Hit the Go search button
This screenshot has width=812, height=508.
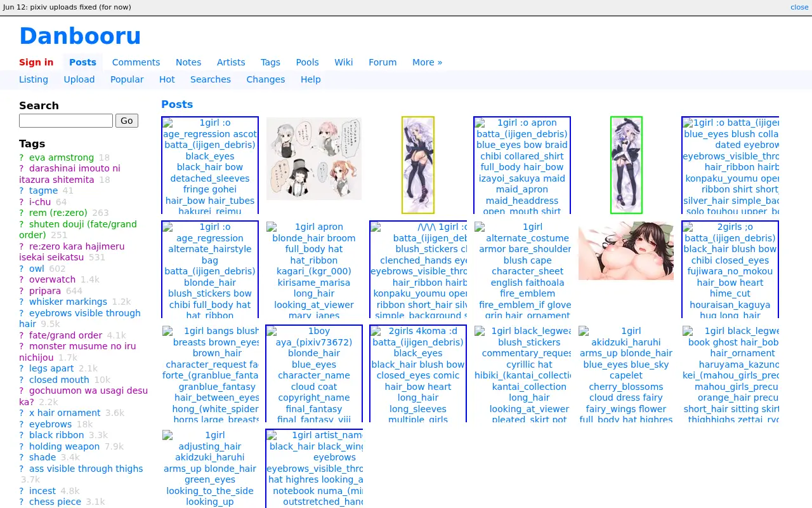point(127,121)
